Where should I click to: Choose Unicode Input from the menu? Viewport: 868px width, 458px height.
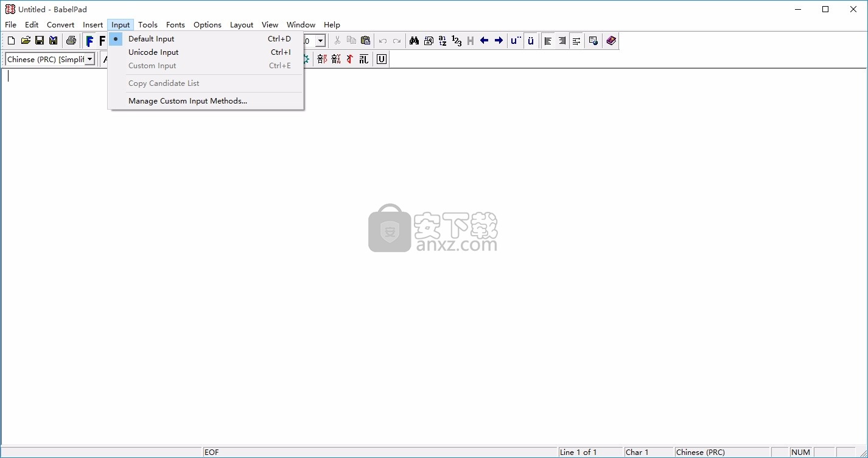pos(206,52)
